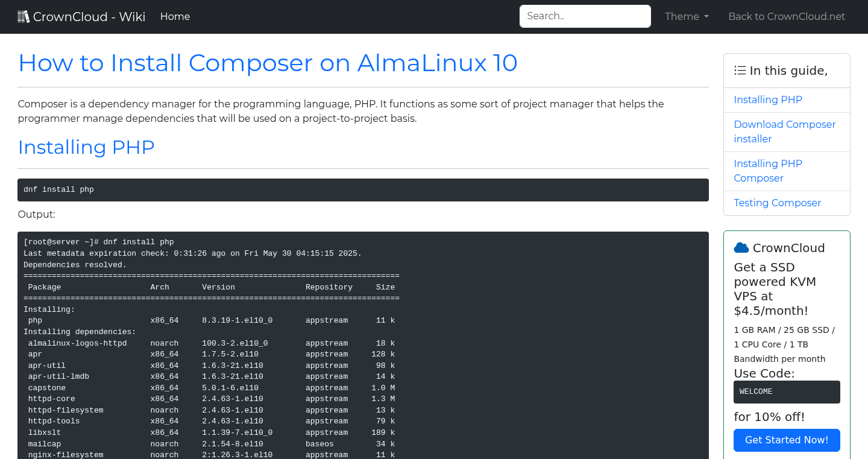The width and height of the screenshot is (868, 459).
Task: Click the list icon beside 'In this guide'
Action: click(x=740, y=70)
